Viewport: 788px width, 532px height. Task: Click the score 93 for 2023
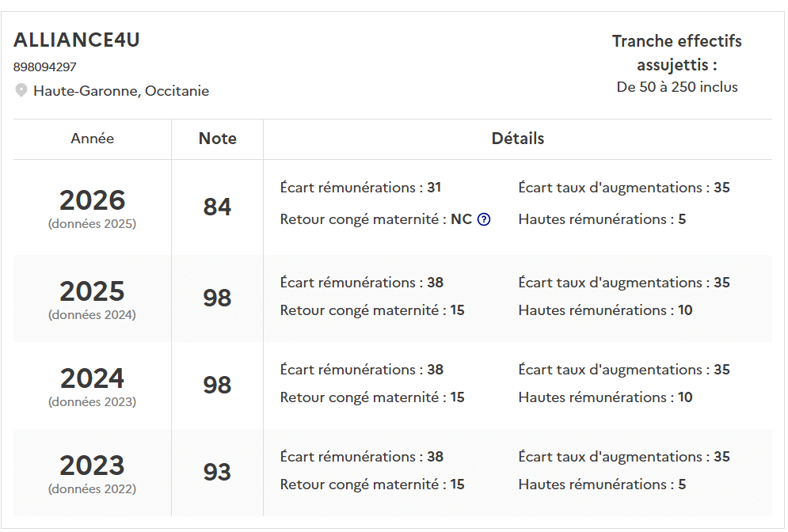[217, 473]
